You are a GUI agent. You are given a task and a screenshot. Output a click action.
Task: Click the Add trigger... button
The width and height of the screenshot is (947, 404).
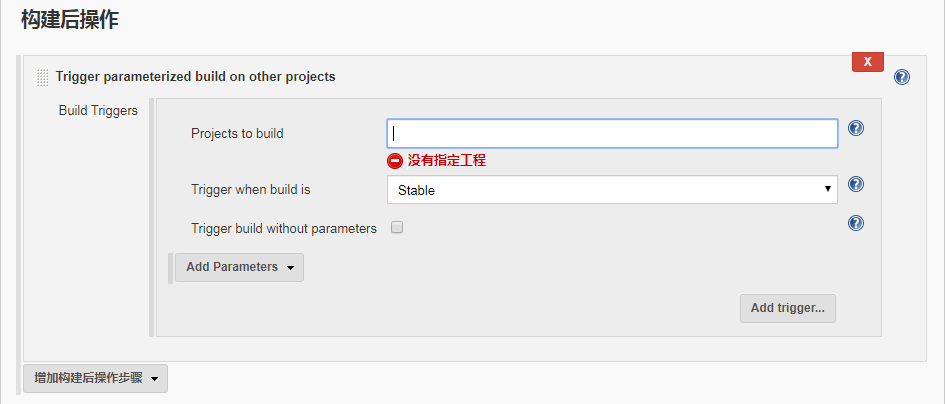tap(788, 309)
